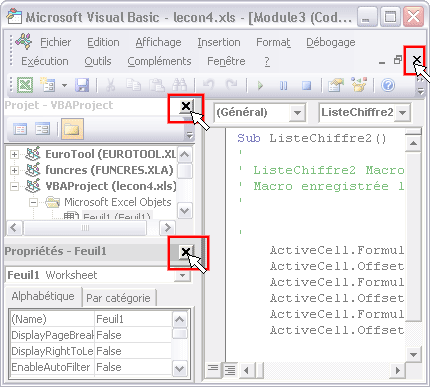Click the View Code button in Project panel

point(20,129)
